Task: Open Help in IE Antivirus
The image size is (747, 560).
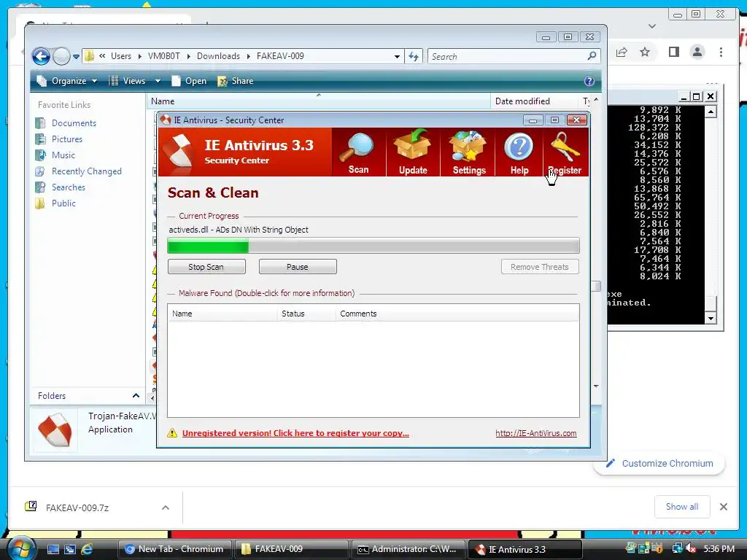Action: 519,152
